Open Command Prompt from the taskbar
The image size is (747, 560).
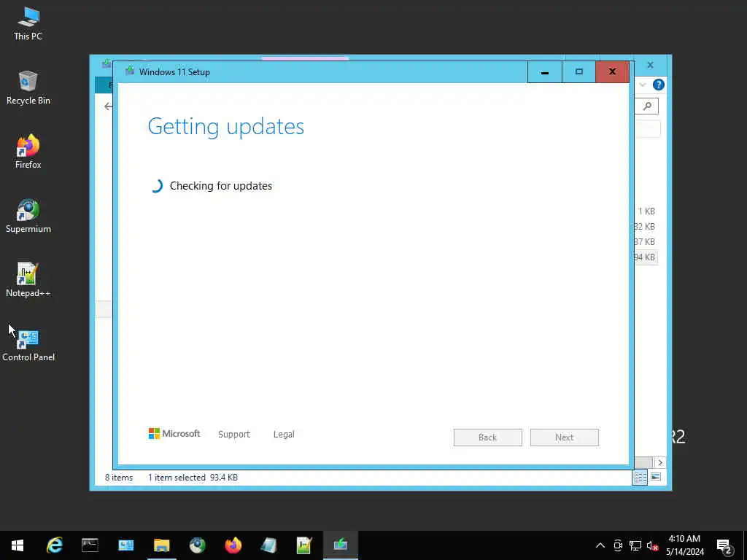pyautogui.click(x=90, y=545)
